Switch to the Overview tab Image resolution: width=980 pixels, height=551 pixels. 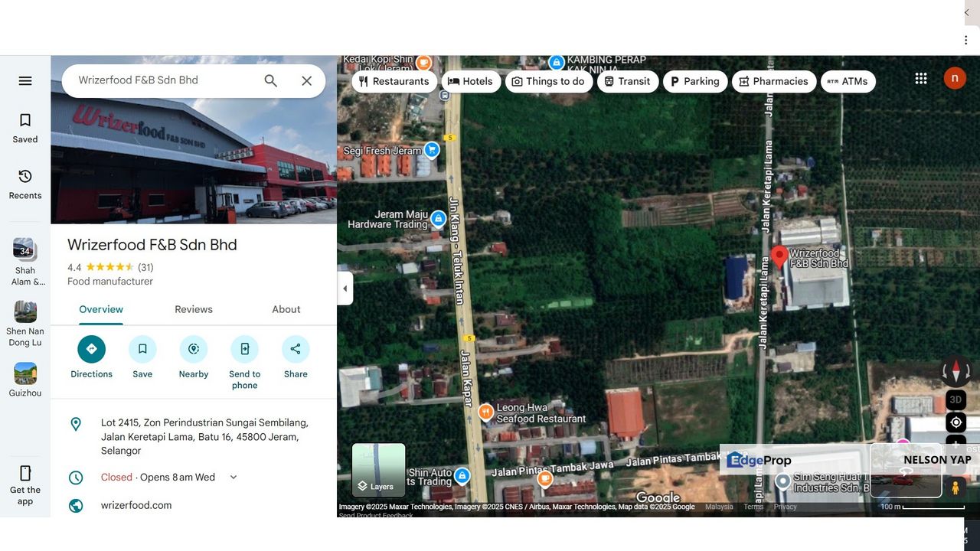[101, 309]
